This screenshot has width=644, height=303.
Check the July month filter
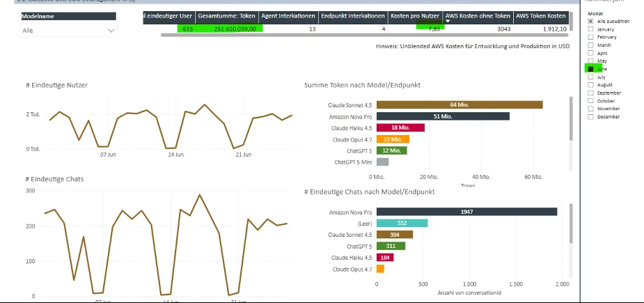[590, 77]
